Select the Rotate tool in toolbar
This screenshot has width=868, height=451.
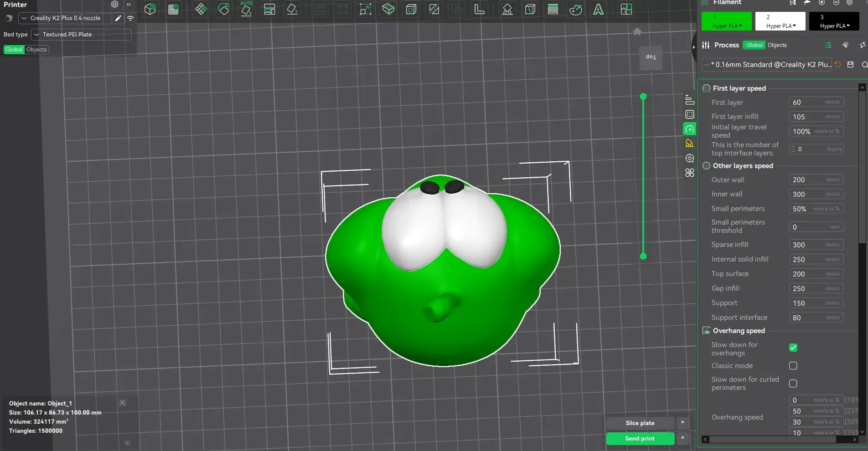[224, 9]
